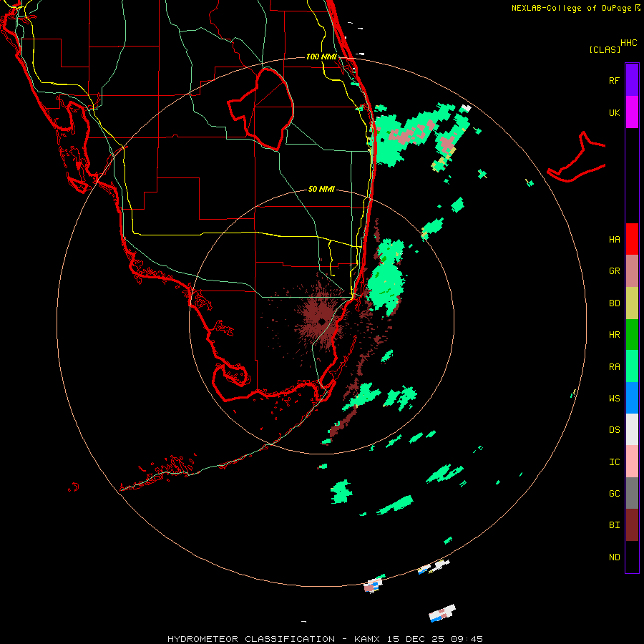The width and height of the screenshot is (644, 644).
Task: Click the KAMX radar site center dot
Action: (x=321, y=321)
